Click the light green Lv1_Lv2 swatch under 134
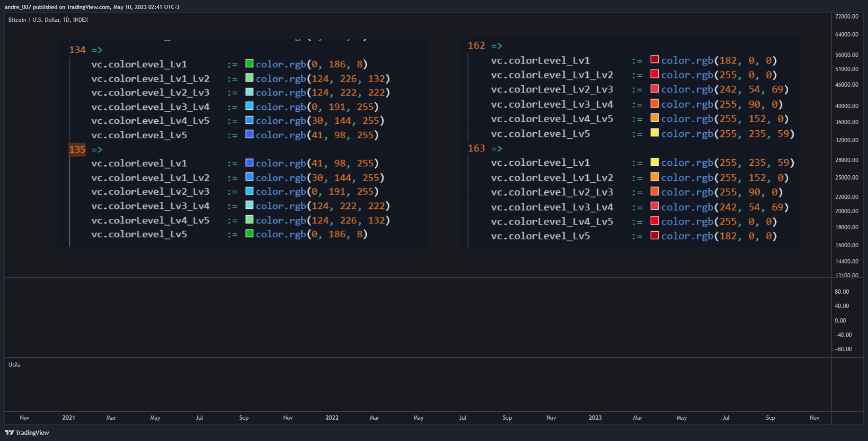This screenshot has height=441, width=868. click(x=249, y=78)
